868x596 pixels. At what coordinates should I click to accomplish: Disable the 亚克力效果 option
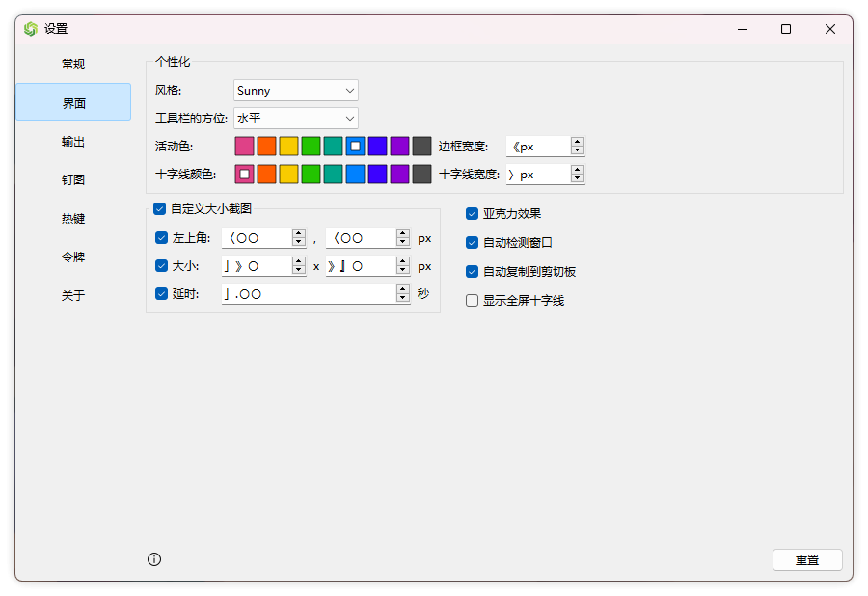[x=473, y=214]
